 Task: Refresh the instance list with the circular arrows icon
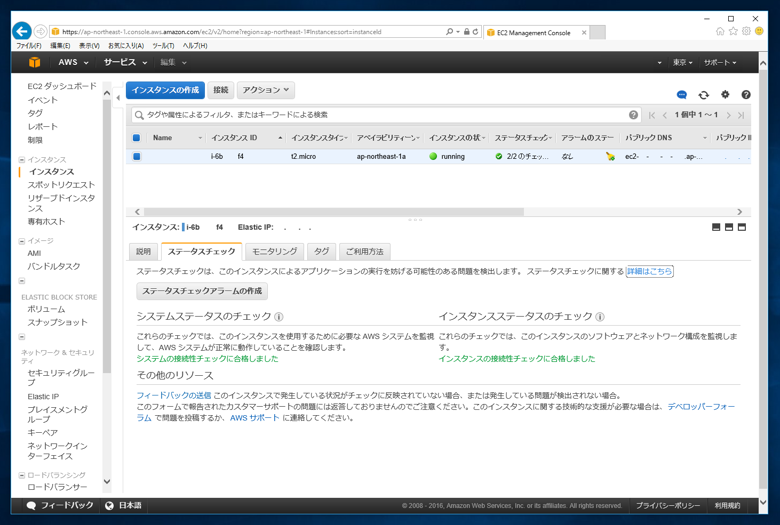[703, 95]
